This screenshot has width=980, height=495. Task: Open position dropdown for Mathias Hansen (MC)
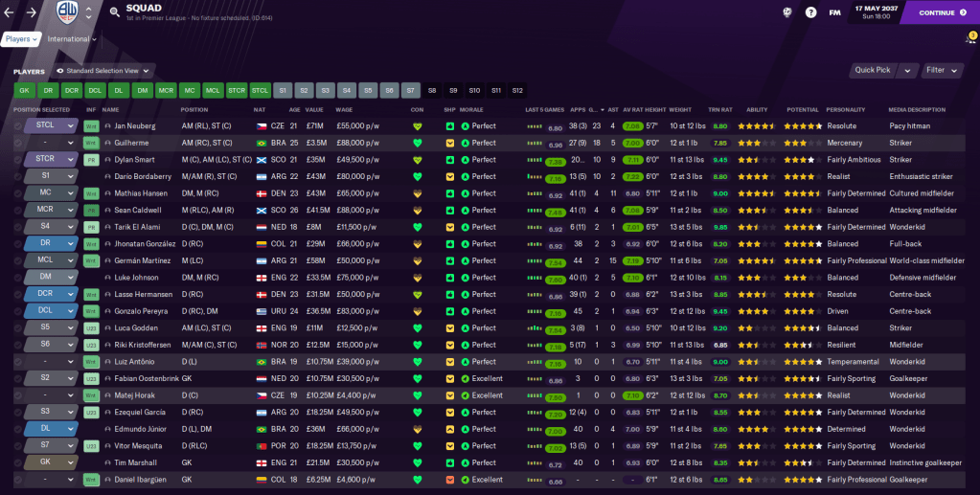(x=70, y=192)
